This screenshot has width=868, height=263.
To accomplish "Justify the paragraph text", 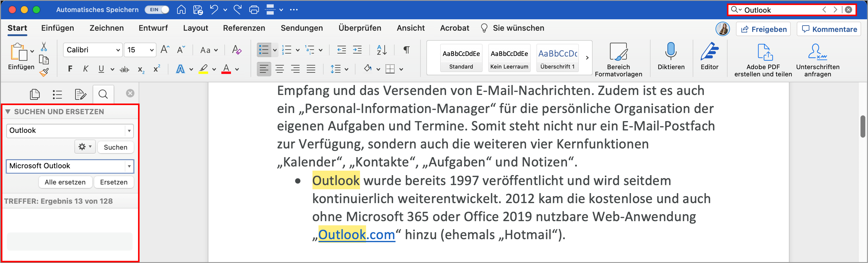I will coord(311,69).
